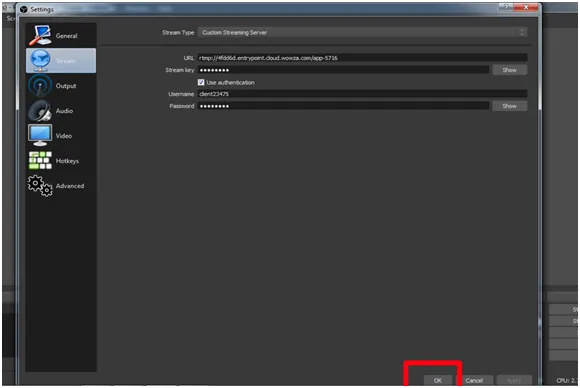Image resolution: width=580 pixels, height=388 pixels.
Task: Select the Stream globe icon
Action: [40, 60]
